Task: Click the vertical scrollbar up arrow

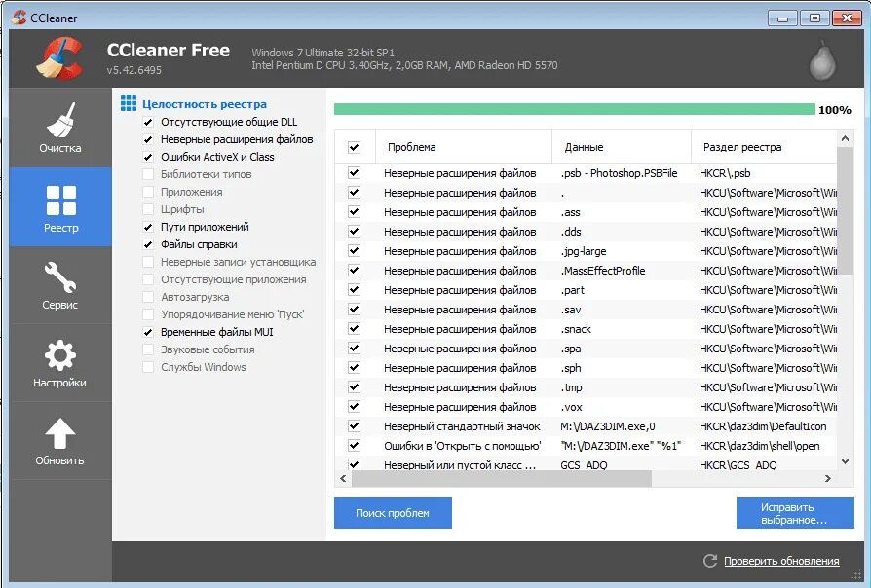Action: (845, 139)
